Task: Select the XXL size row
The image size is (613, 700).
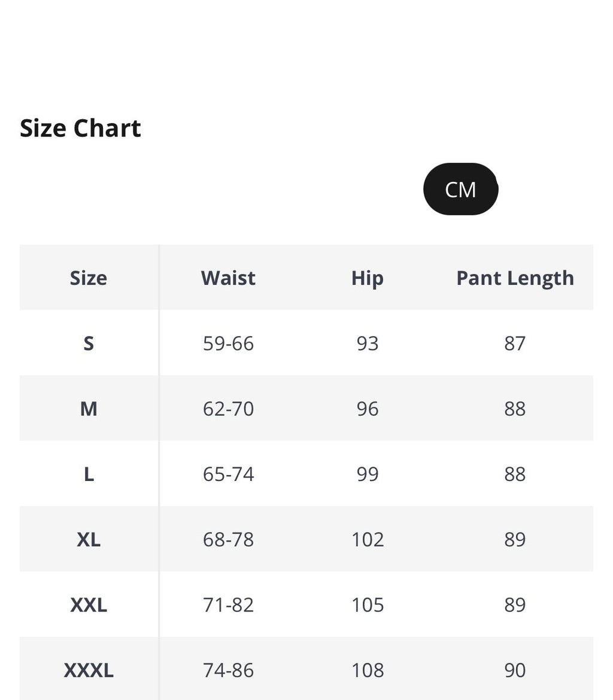Action: pyautogui.click(x=88, y=604)
